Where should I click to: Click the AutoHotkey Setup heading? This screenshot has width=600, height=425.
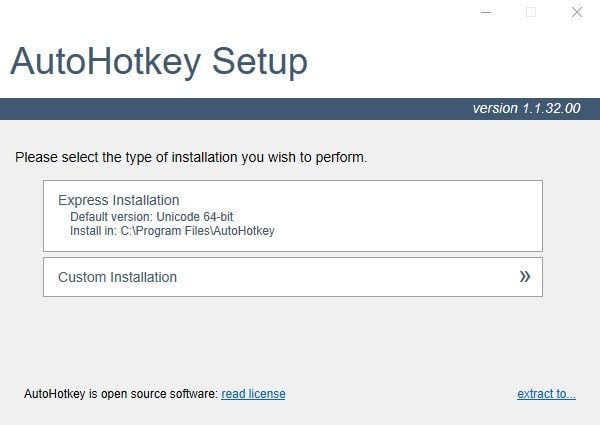[x=159, y=62]
